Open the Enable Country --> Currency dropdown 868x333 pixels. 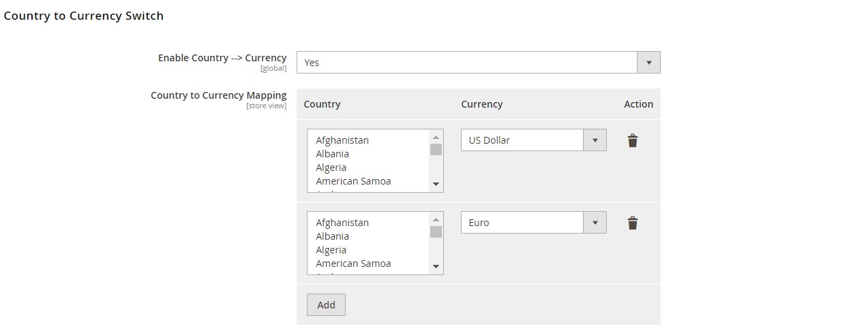click(x=479, y=63)
